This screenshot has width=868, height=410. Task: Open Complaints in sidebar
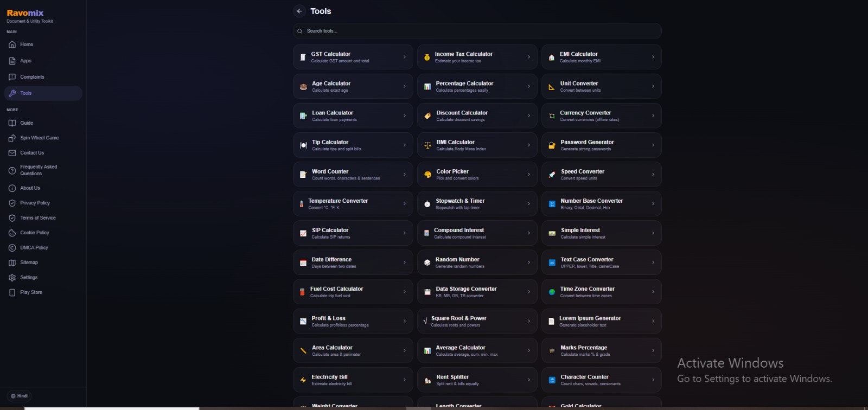[x=43, y=77]
